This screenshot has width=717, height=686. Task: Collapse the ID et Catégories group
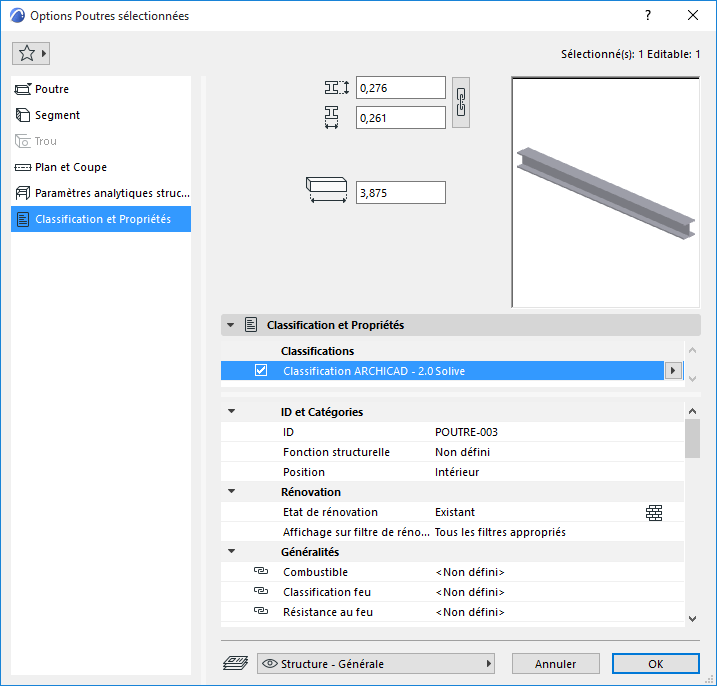(x=232, y=411)
